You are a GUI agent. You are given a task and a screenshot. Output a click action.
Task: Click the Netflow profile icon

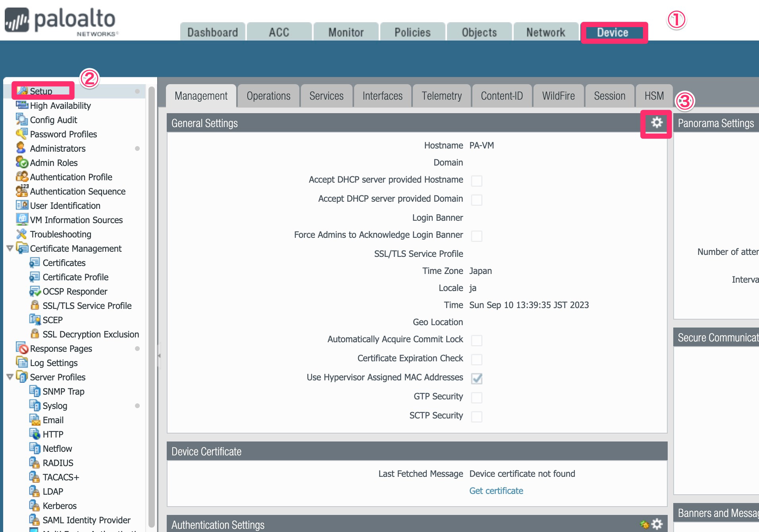point(35,449)
